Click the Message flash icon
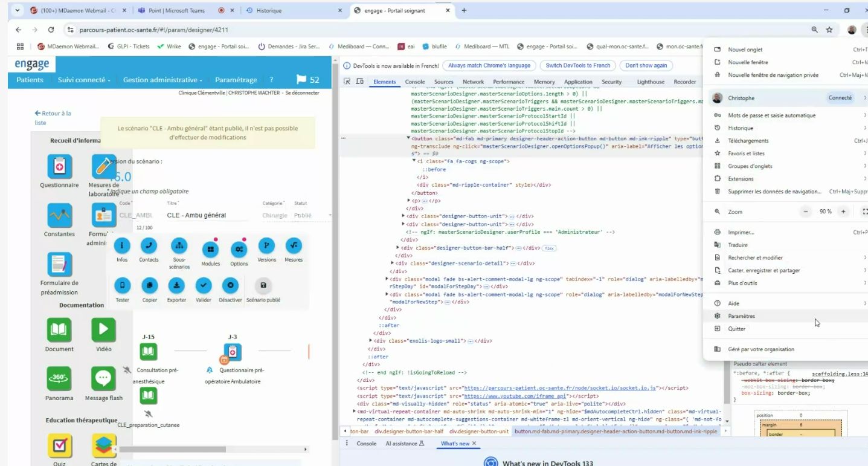Viewport: 868px width, 466px height. [x=103, y=379]
